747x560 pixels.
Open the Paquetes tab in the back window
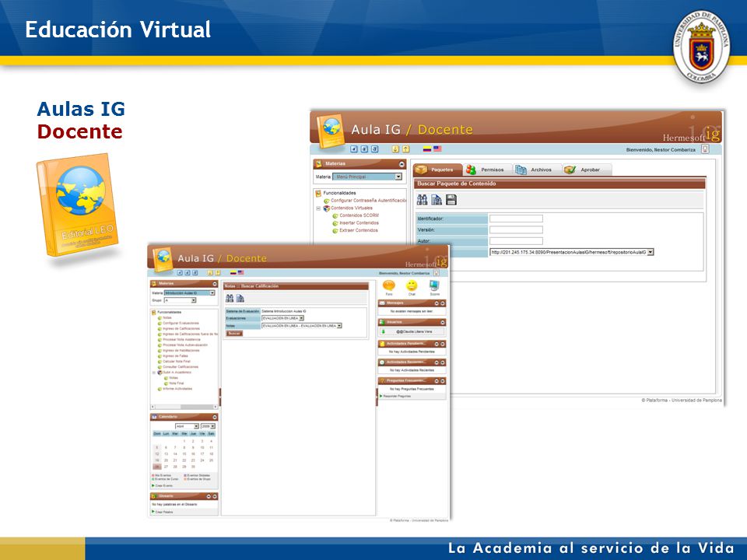coord(437,170)
